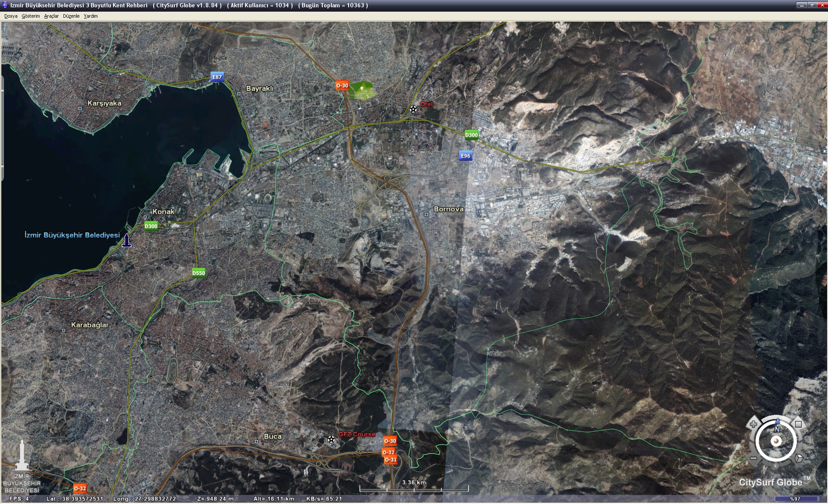828x504 pixels.
Task: Click the Lat : 38.393572531 status value
Action: 75,499
